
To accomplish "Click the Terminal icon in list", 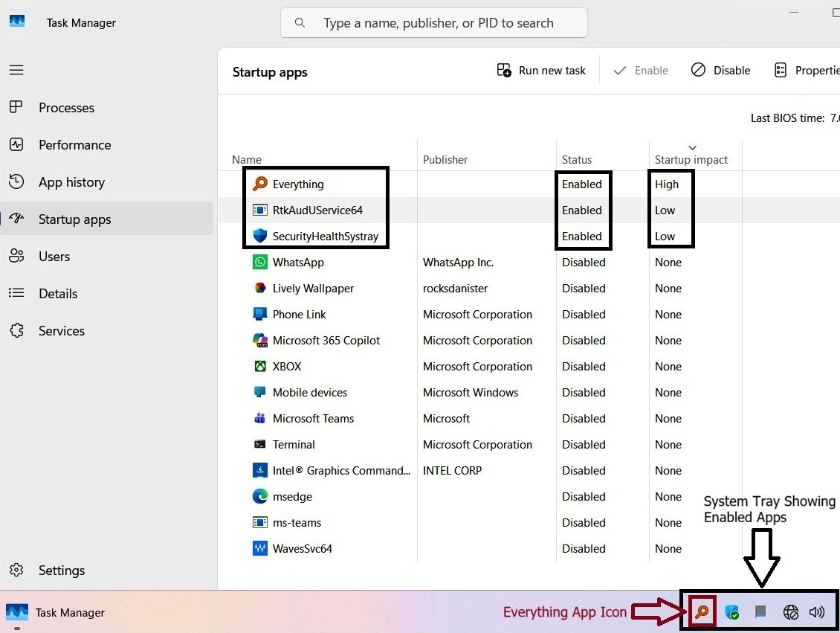I will pyautogui.click(x=260, y=444).
